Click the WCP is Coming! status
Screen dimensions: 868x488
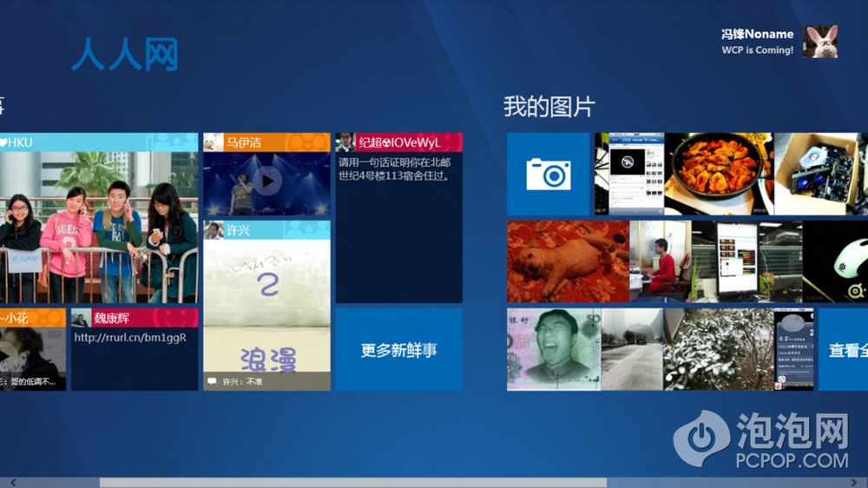[x=757, y=49]
